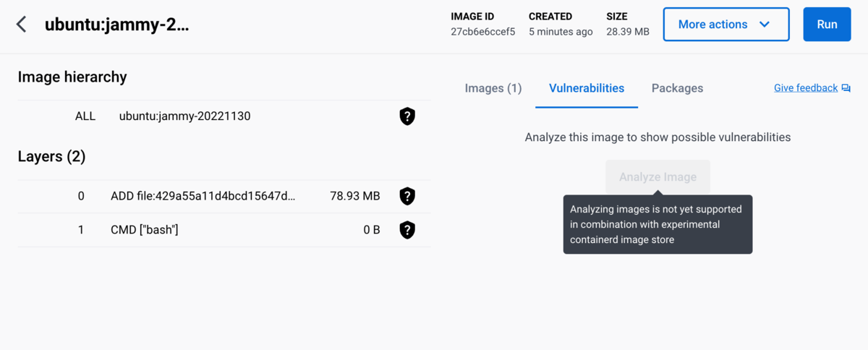Go back using the left arrow icon
This screenshot has height=350, width=868.
point(22,24)
